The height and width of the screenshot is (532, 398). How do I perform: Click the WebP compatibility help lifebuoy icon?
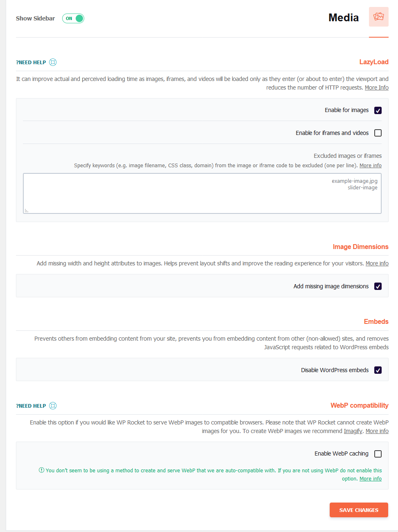pyautogui.click(x=53, y=406)
